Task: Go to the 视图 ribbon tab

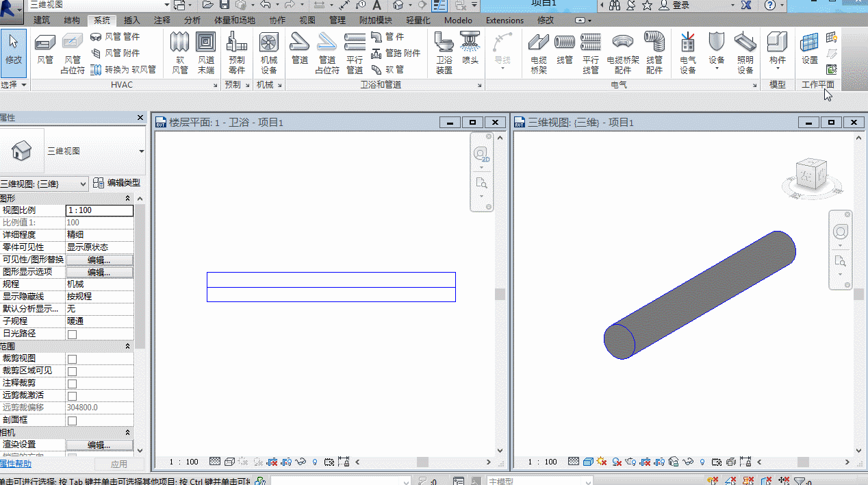Action: [308, 21]
